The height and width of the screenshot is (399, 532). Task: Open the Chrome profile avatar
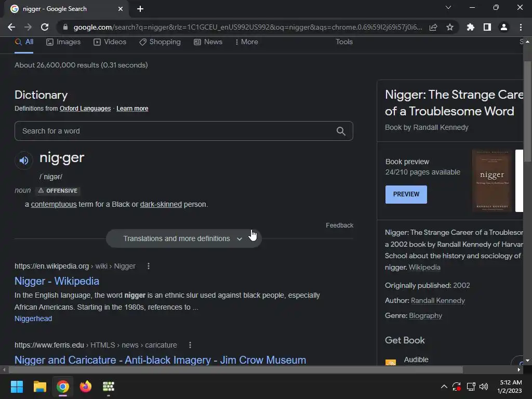point(504,27)
